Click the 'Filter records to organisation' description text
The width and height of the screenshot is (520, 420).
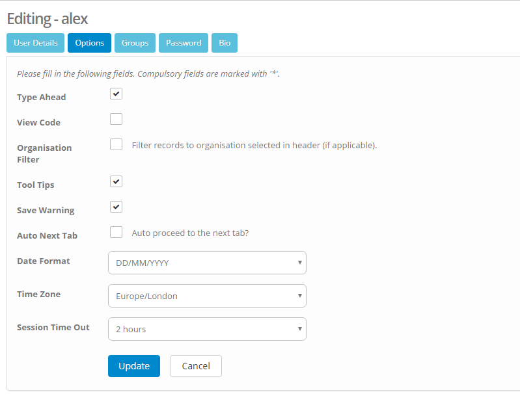(254, 145)
